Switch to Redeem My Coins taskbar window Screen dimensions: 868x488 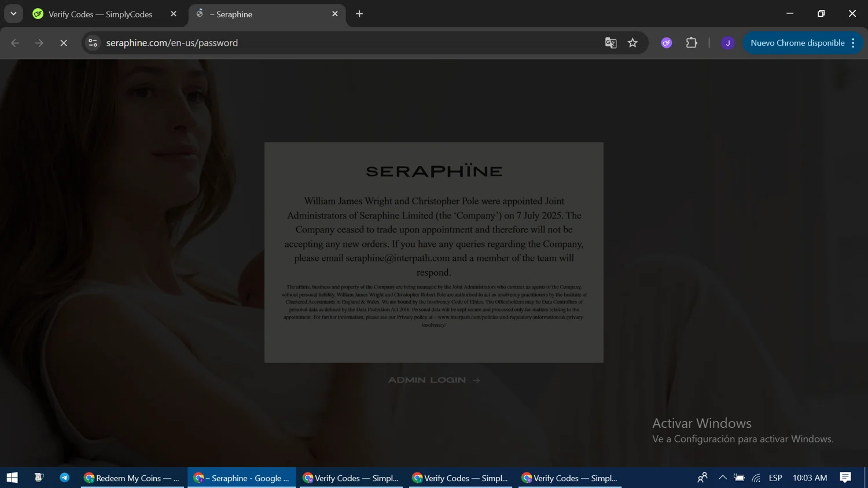[133, 478]
